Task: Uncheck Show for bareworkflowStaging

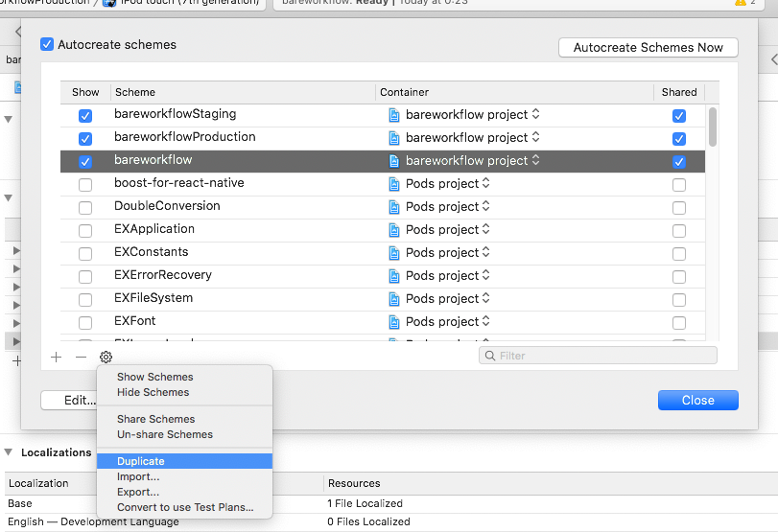Action: pyautogui.click(x=85, y=116)
